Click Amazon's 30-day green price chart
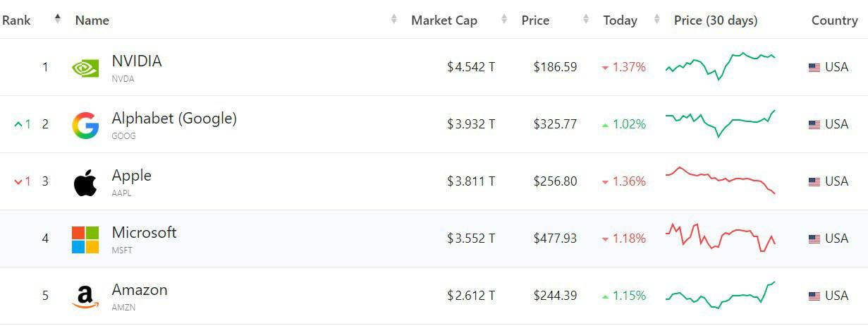 (720, 296)
